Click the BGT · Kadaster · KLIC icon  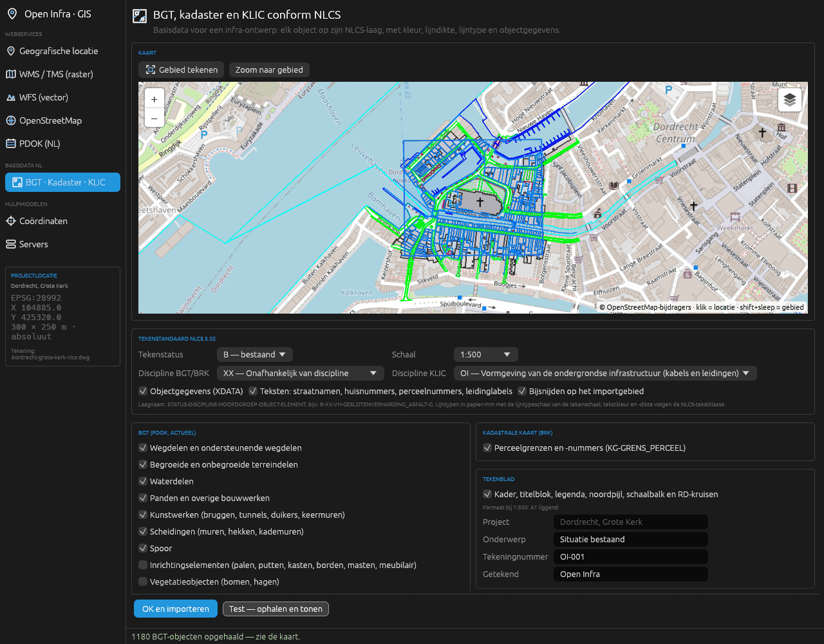[17, 182]
